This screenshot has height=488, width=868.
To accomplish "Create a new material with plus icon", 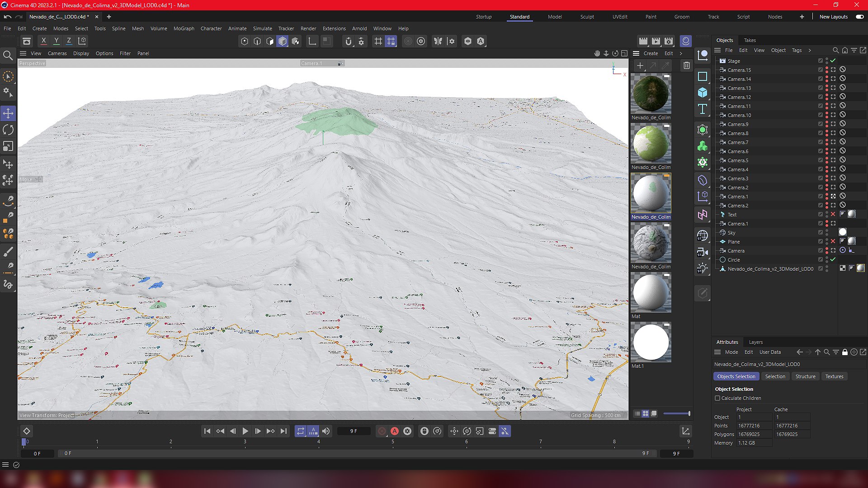I will click(640, 66).
